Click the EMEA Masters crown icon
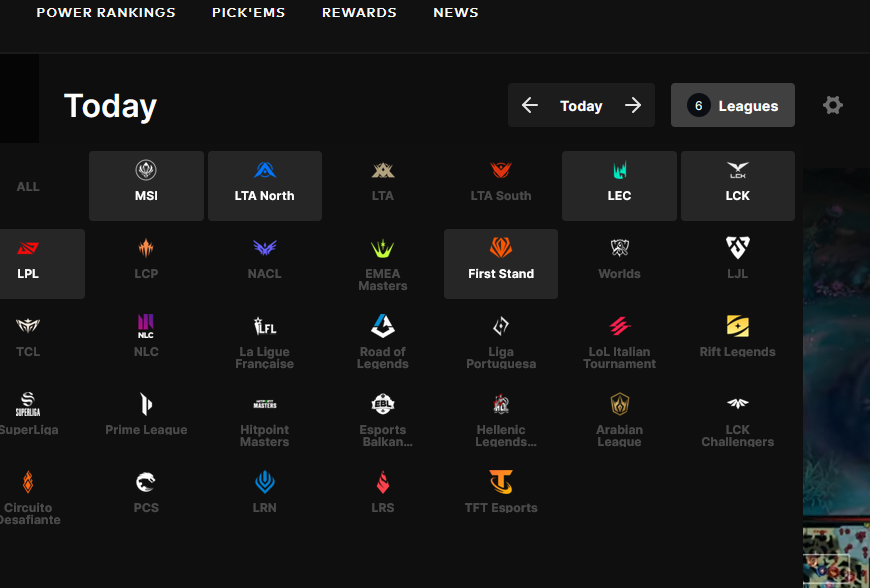This screenshot has height=588, width=870. pyautogui.click(x=383, y=248)
